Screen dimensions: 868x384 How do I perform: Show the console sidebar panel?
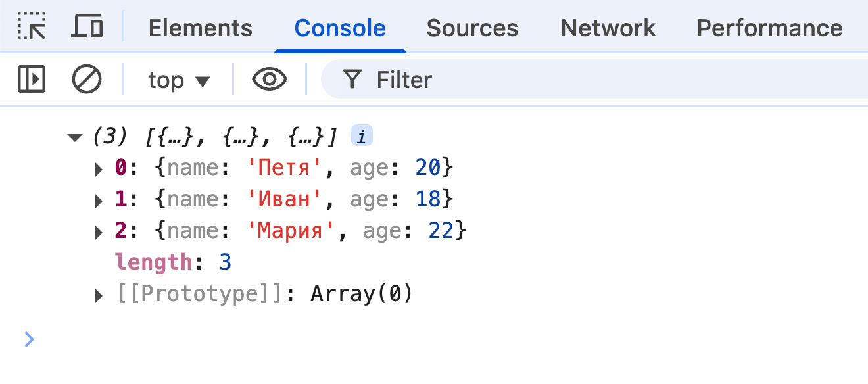point(32,80)
